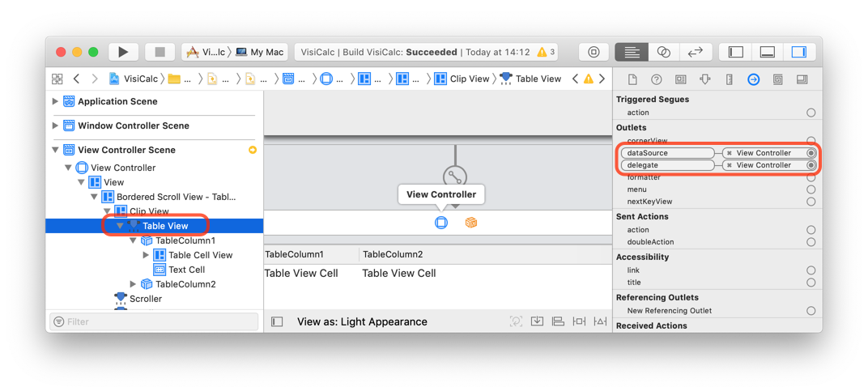Click the build warnings indicator
This screenshot has height=387, width=868.
pos(545,52)
